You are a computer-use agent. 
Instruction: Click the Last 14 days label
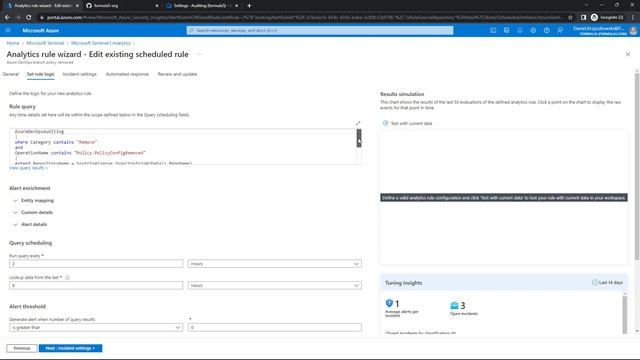coord(611,282)
